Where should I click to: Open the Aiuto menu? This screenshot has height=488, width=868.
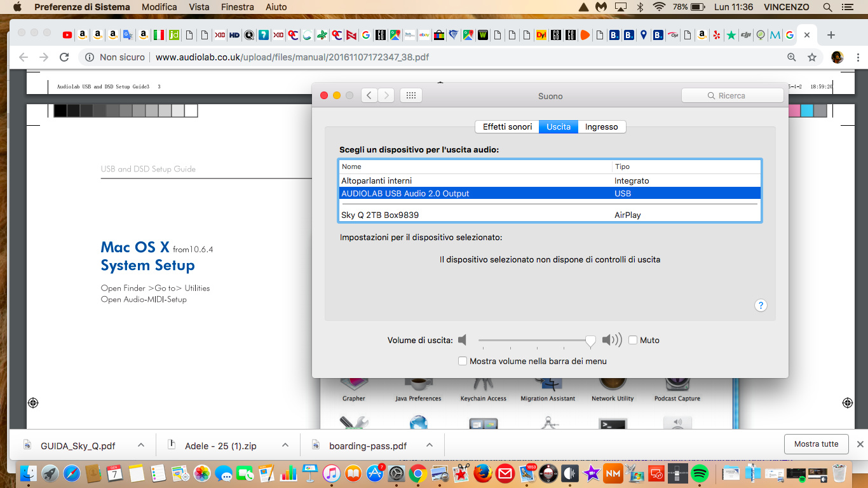(276, 7)
